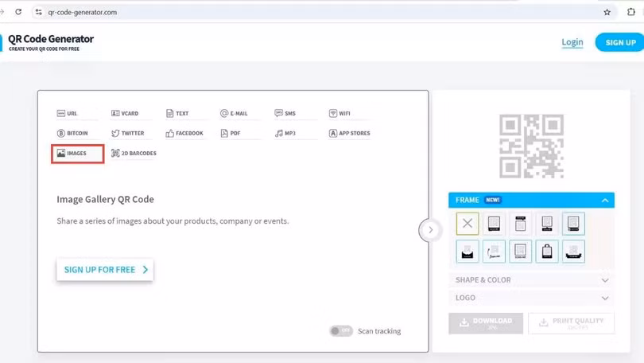
Task: Toggle the Scan tracking switch
Action: tap(341, 331)
